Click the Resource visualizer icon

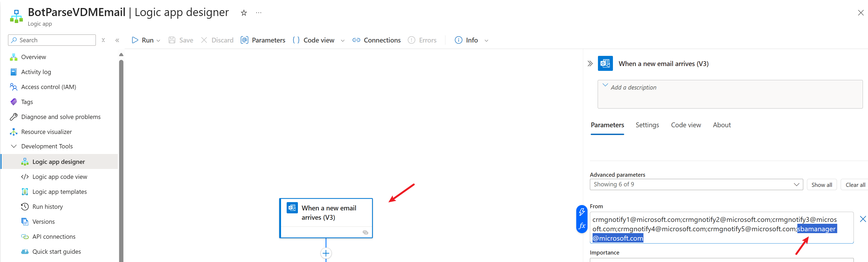click(13, 132)
